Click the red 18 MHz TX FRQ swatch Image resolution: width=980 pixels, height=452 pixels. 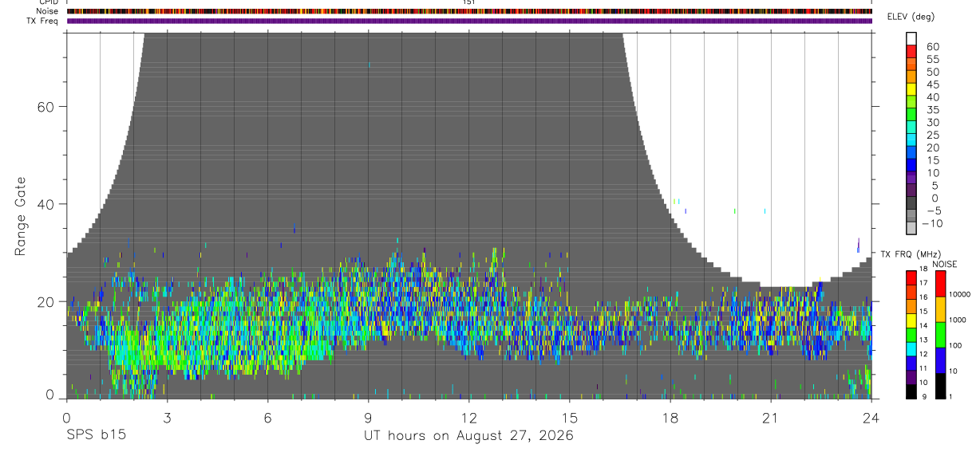click(x=911, y=277)
